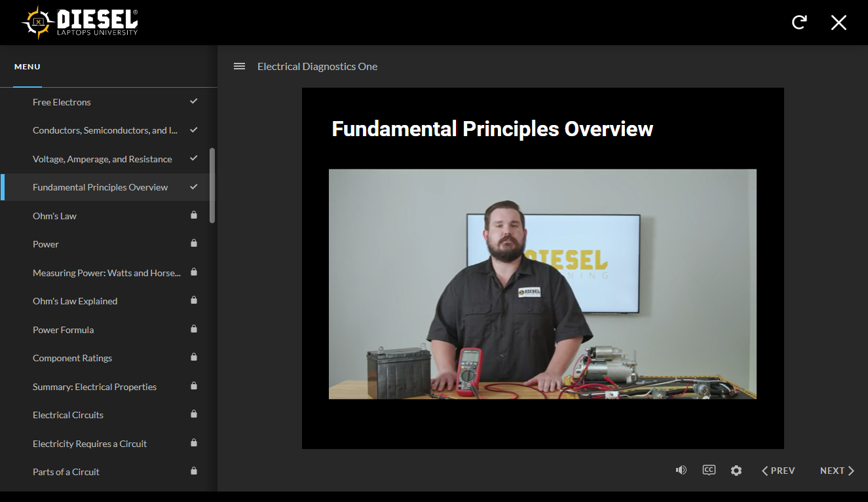Viewport: 868px width, 502px height.
Task: Select Fundamental Principles Overview menu item
Action: click(105, 187)
